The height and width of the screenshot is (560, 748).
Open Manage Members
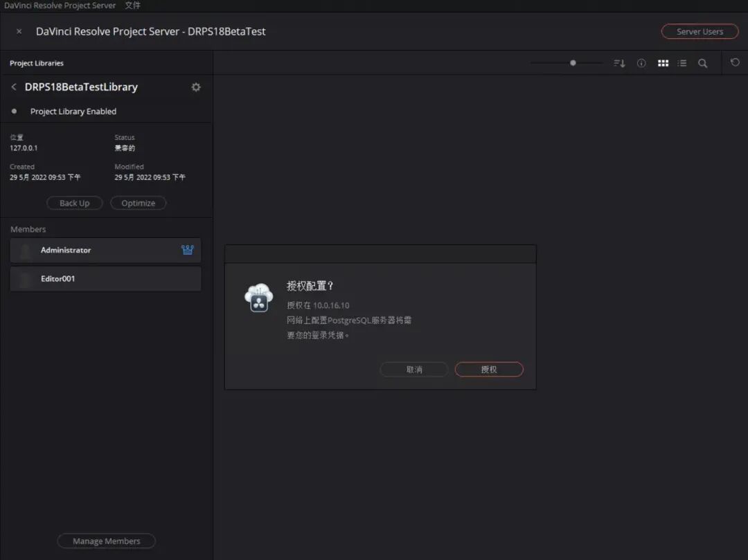click(x=107, y=541)
